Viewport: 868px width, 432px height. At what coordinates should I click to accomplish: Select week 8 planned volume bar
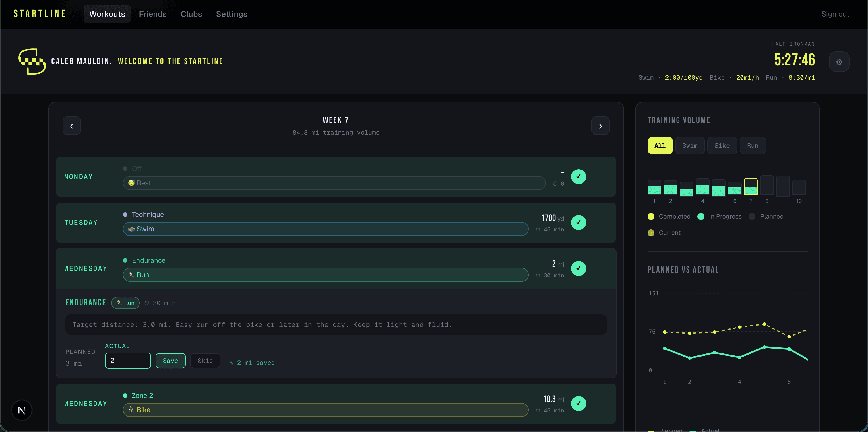[x=767, y=185]
